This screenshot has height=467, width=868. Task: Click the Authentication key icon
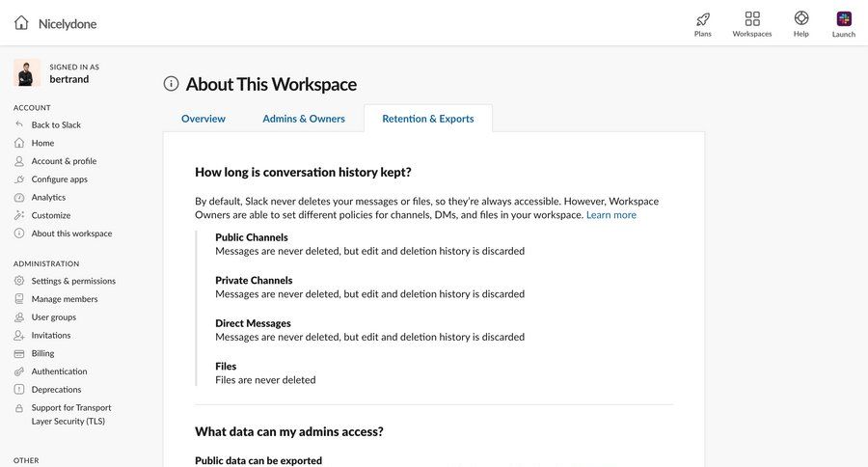tap(19, 371)
